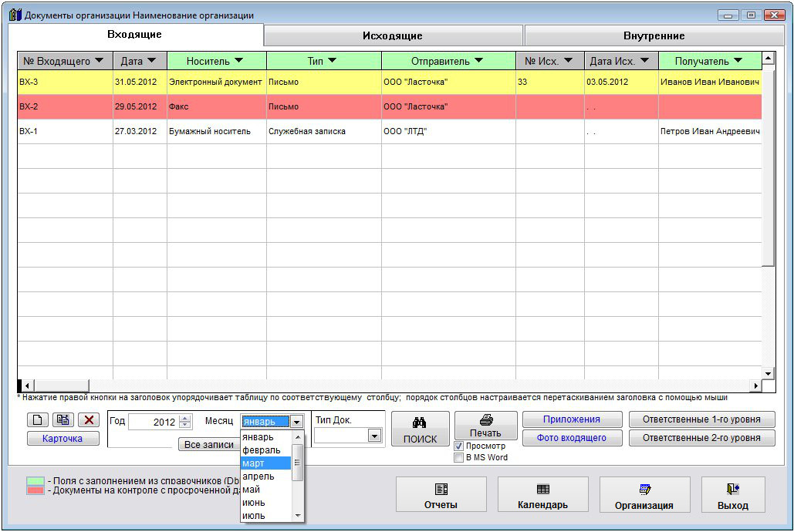Click month list scrollbar down arrow
794x532 pixels.
point(298,515)
